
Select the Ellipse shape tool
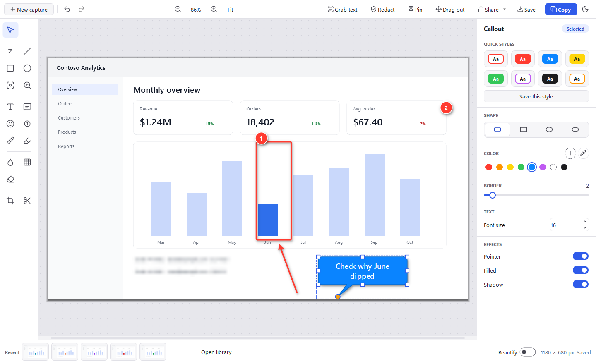pyautogui.click(x=27, y=68)
